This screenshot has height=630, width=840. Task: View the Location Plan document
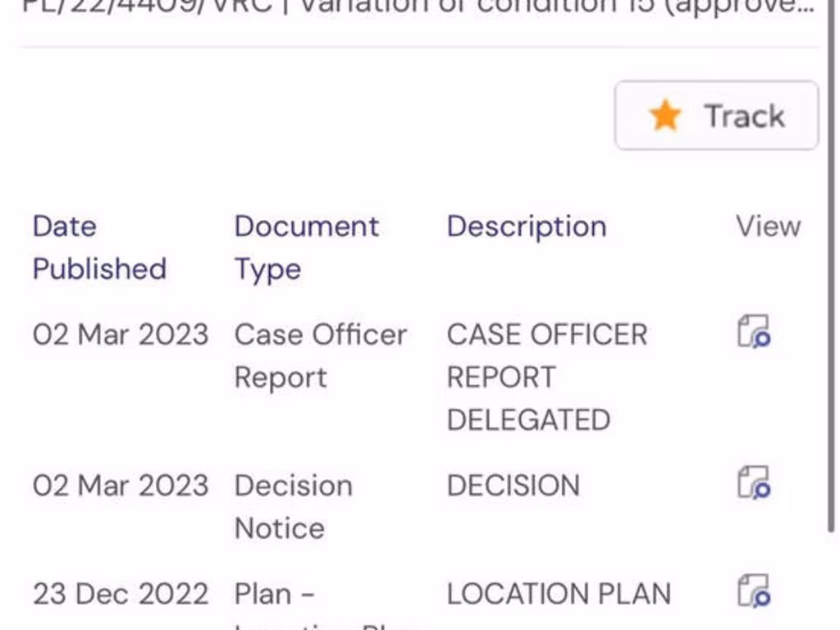coord(754,591)
